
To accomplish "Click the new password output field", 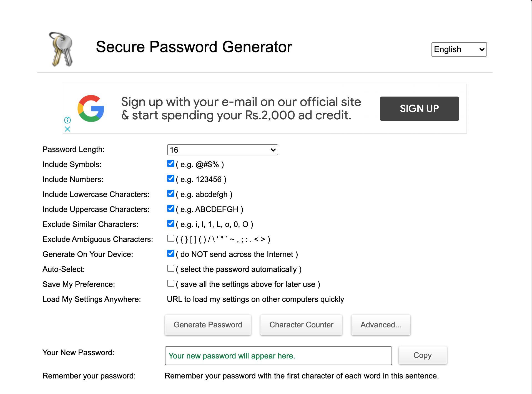I will click(x=278, y=356).
